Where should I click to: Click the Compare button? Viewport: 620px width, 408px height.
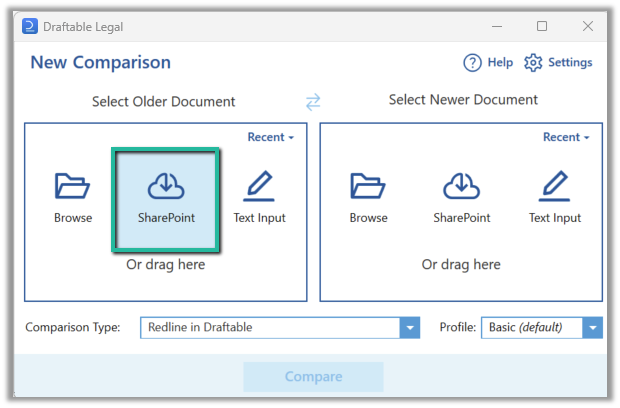click(x=313, y=377)
